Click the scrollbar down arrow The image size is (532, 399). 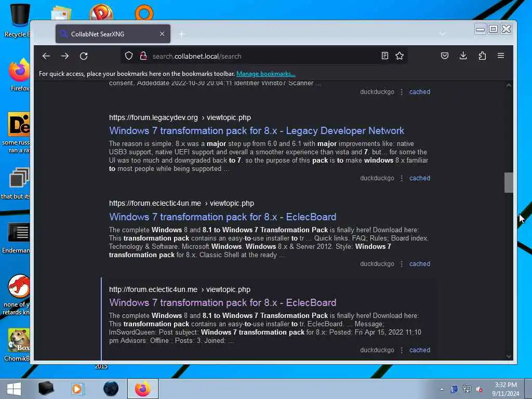point(509,356)
